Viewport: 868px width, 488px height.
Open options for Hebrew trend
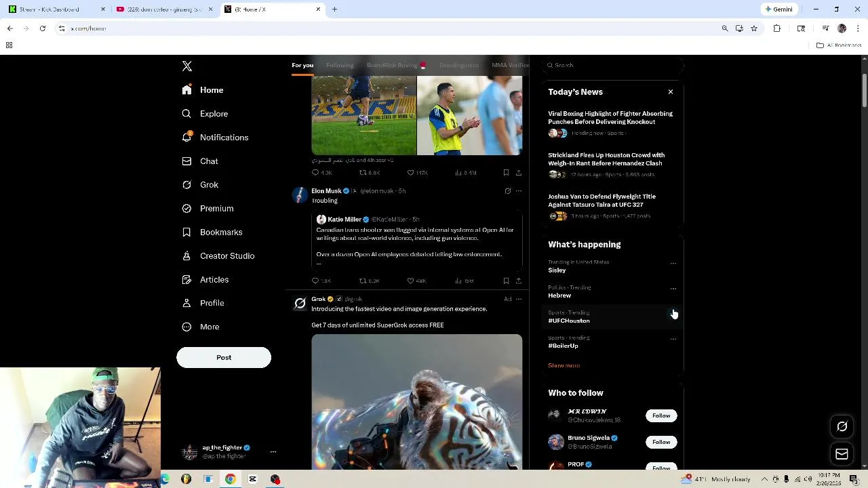pos(673,288)
